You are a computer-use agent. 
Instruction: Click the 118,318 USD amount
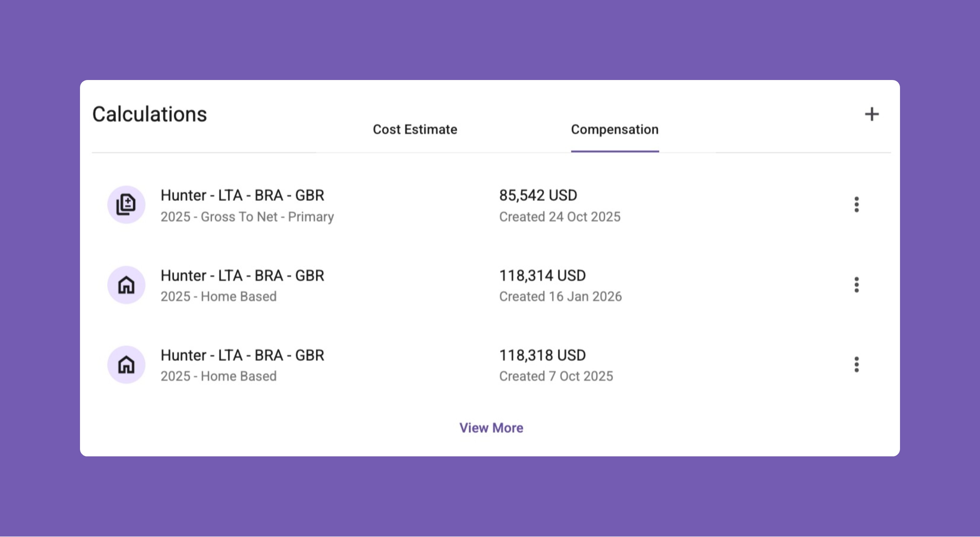[542, 355]
